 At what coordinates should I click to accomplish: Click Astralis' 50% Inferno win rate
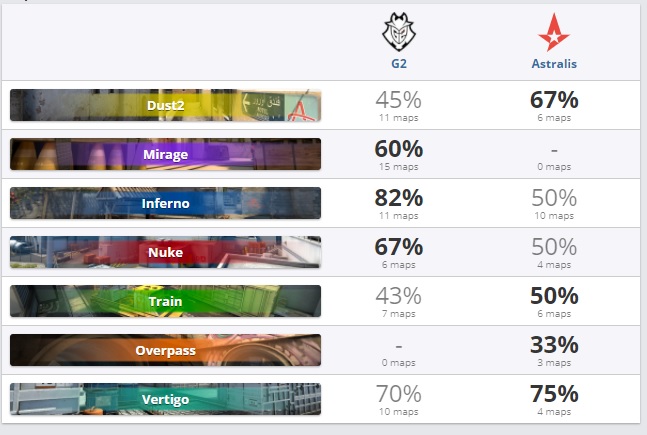pyautogui.click(x=554, y=198)
